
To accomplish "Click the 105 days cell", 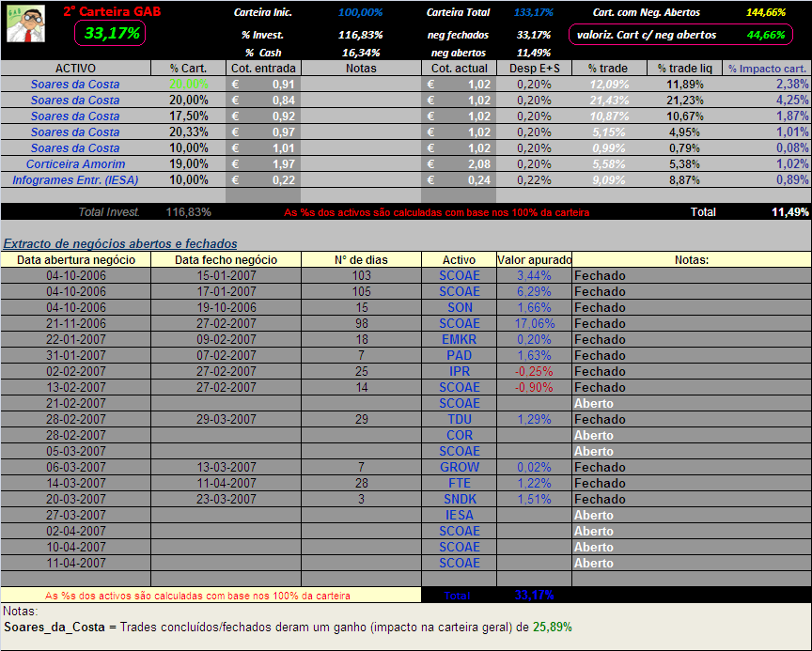I will [x=362, y=291].
